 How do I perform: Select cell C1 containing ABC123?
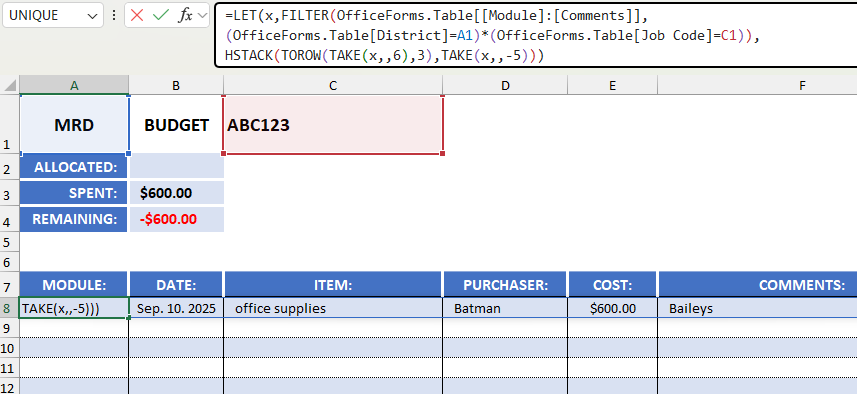coord(333,125)
